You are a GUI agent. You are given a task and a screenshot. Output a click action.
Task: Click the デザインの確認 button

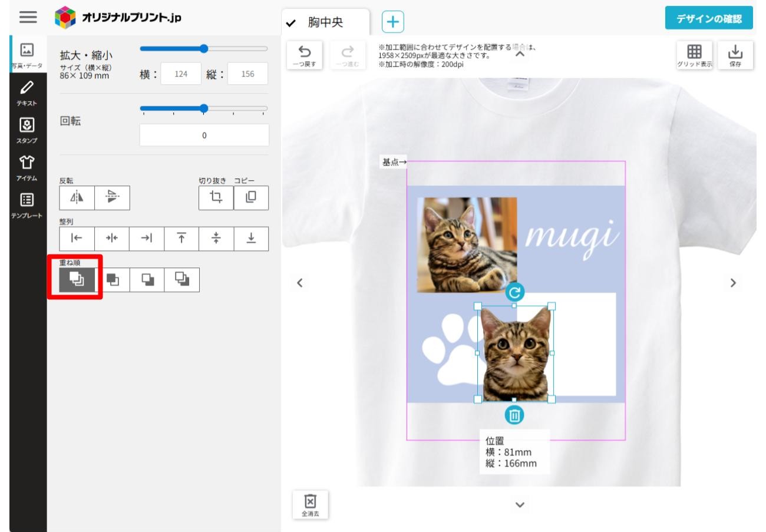point(709,17)
